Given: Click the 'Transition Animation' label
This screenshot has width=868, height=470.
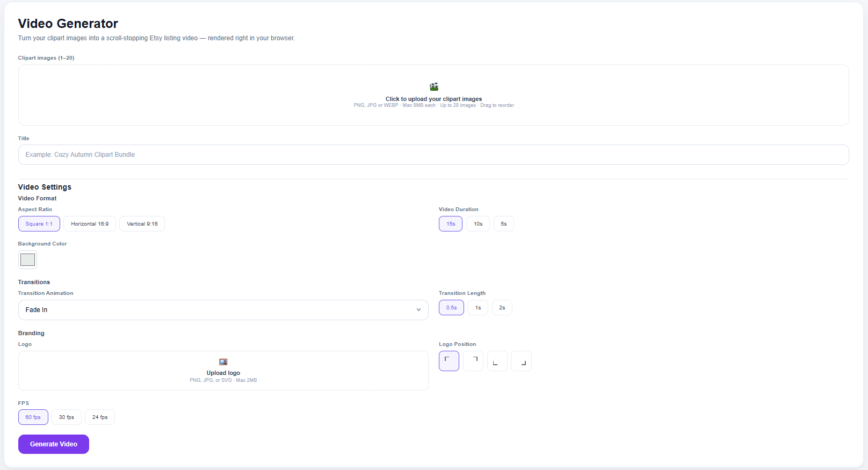Looking at the screenshot, I should [46, 293].
